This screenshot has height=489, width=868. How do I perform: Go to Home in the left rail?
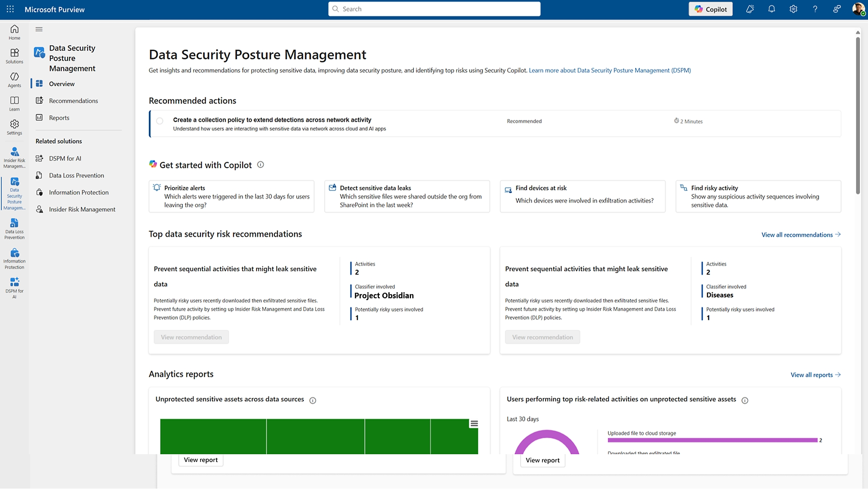(14, 32)
